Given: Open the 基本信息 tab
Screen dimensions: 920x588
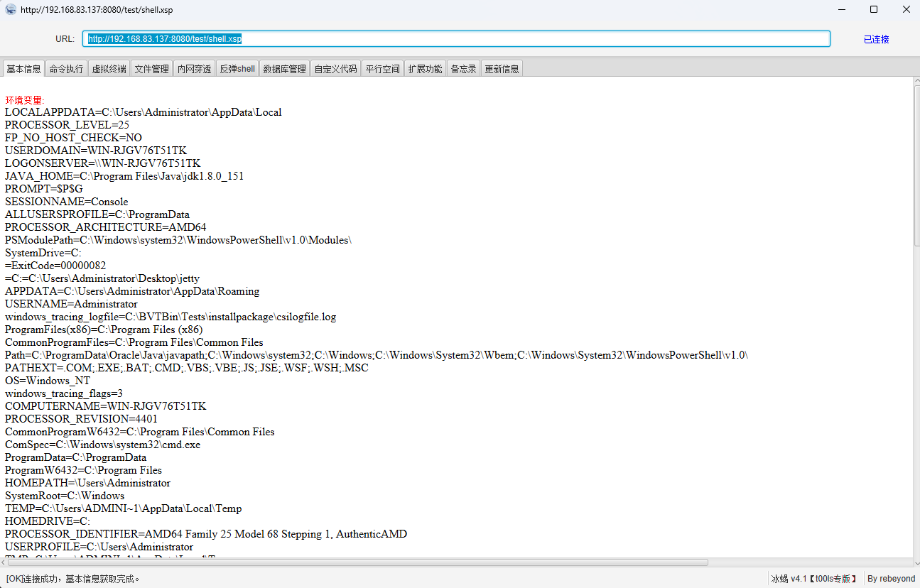Looking at the screenshot, I should pos(23,69).
